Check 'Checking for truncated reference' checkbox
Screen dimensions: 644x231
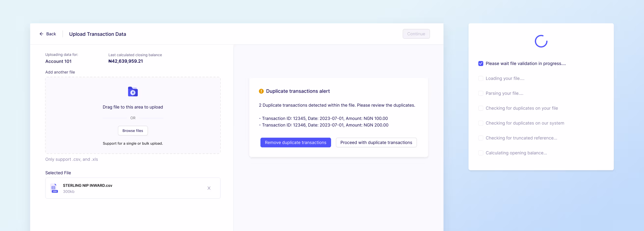coord(481,138)
